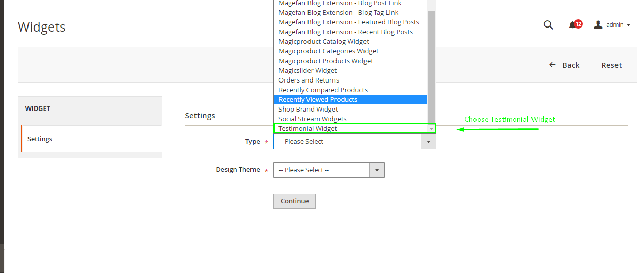
Task: Click the Reset button
Action: 611,65
